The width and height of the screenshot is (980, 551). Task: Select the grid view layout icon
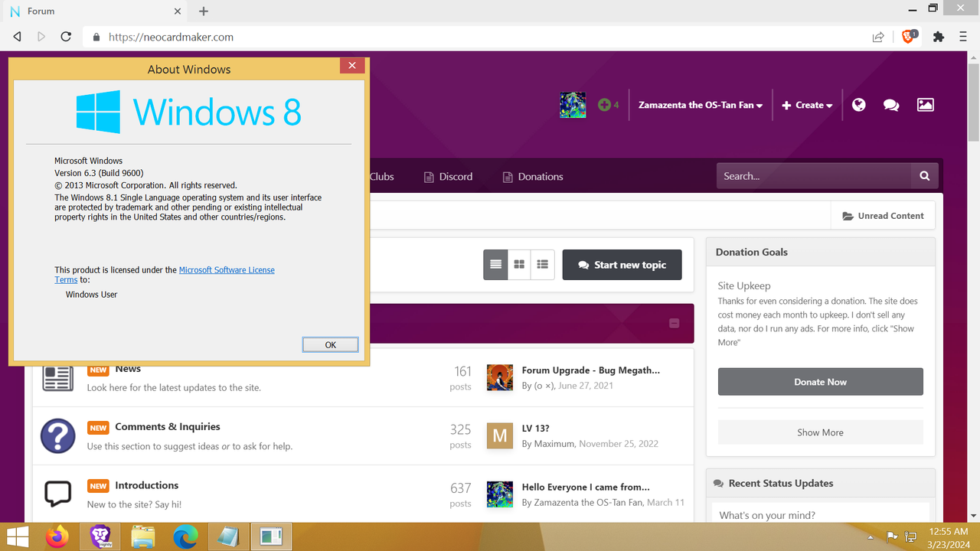tap(518, 264)
